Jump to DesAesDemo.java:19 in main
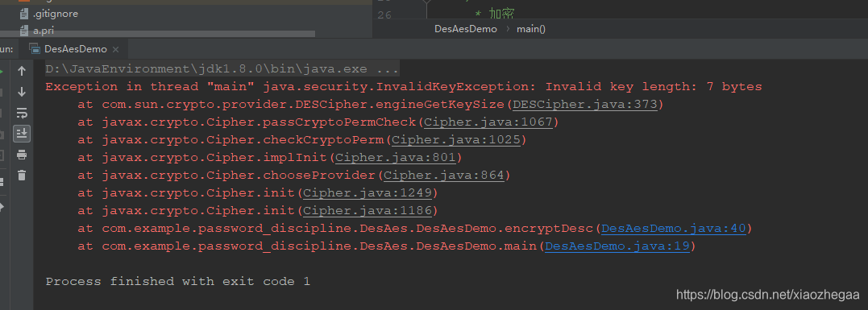The image size is (868, 310). 617,246
